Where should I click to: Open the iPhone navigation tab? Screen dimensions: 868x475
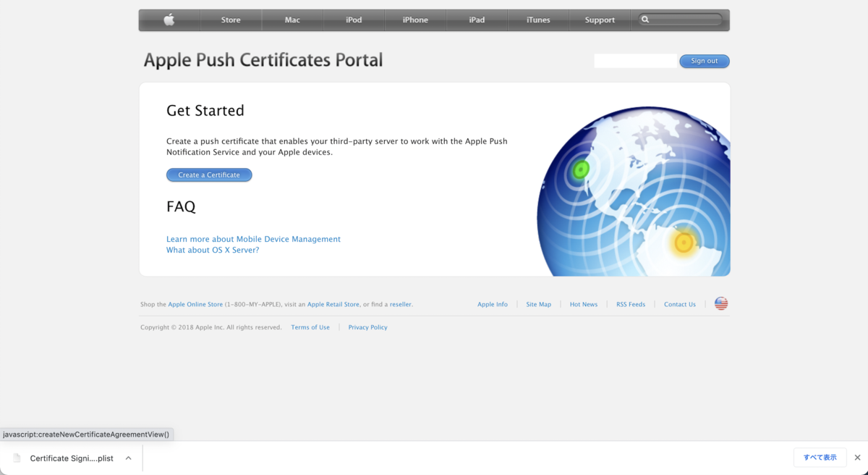click(x=415, y=20)
